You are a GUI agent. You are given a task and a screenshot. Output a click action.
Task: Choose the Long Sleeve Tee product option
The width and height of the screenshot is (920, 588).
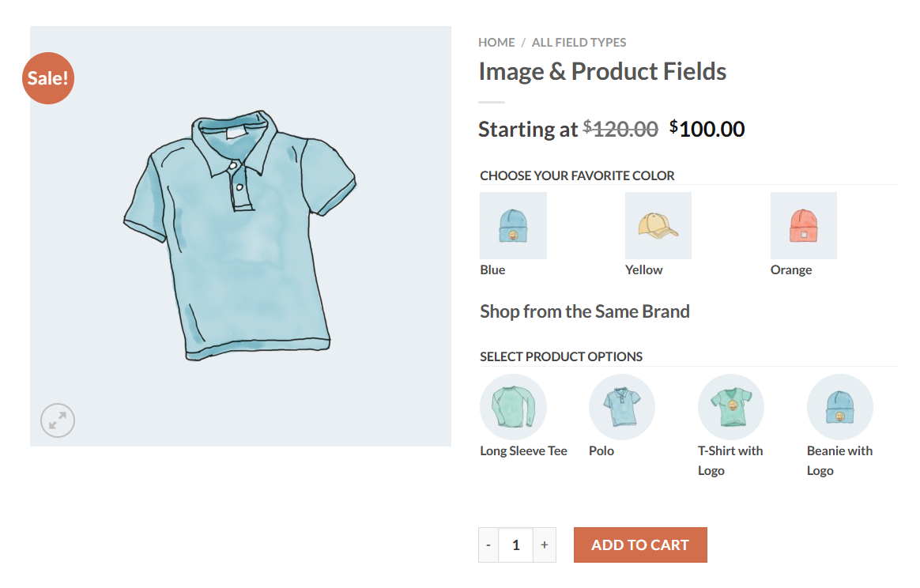click(x=513, y=406)
